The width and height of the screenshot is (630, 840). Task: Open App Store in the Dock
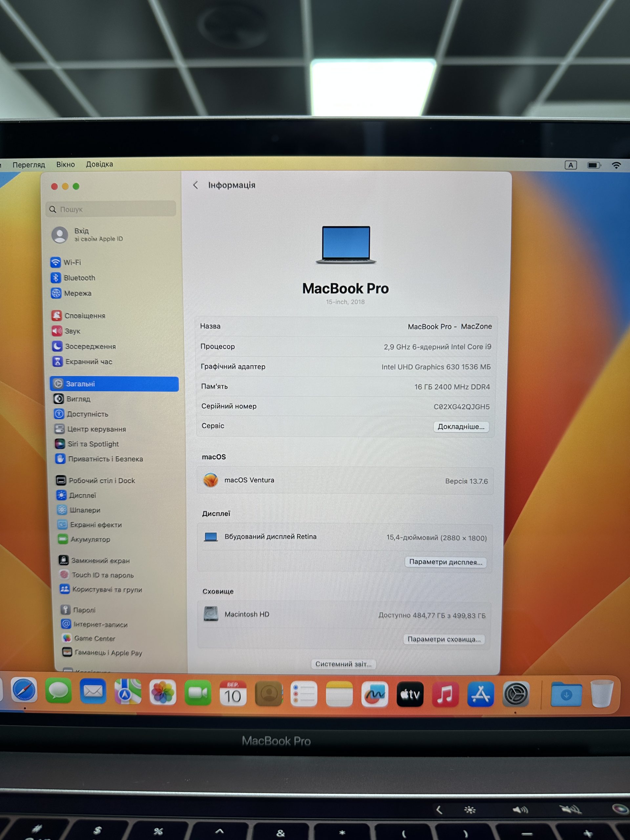tap(480, 694)
